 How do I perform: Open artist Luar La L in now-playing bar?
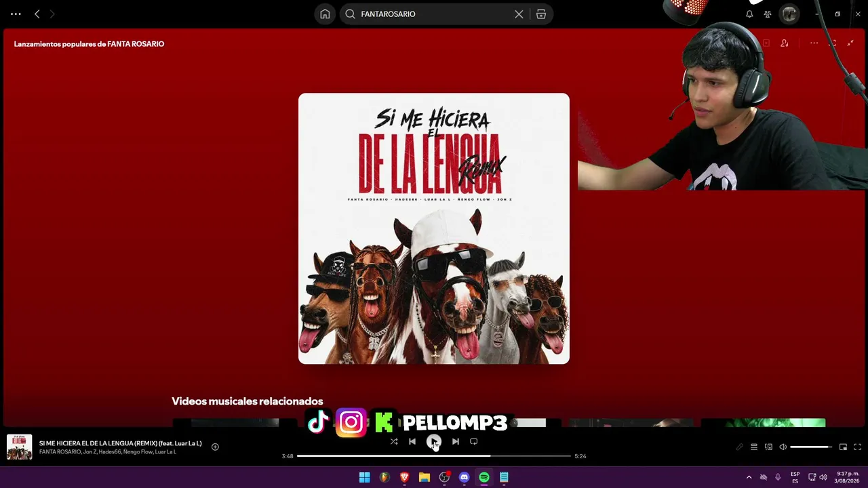[165, 452]
